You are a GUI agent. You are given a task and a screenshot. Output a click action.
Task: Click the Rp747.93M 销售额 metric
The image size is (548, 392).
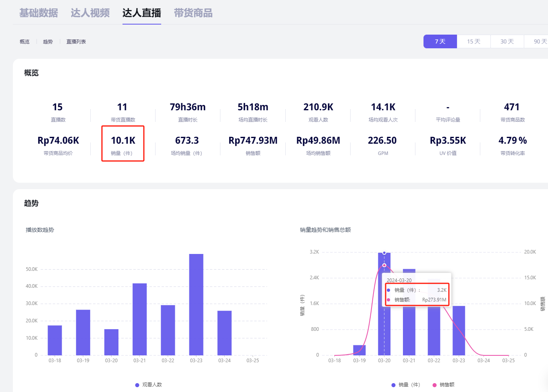(x=253, y=144)
